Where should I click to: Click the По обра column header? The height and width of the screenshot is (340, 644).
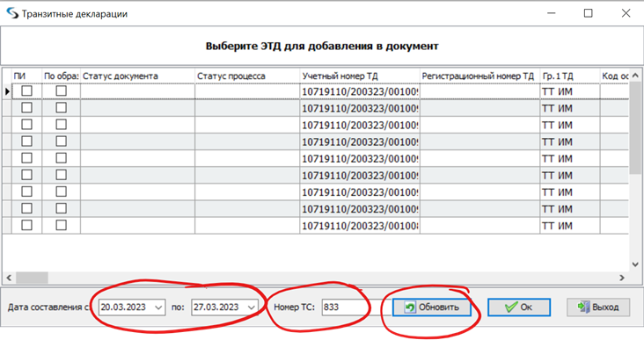(62, 76)
